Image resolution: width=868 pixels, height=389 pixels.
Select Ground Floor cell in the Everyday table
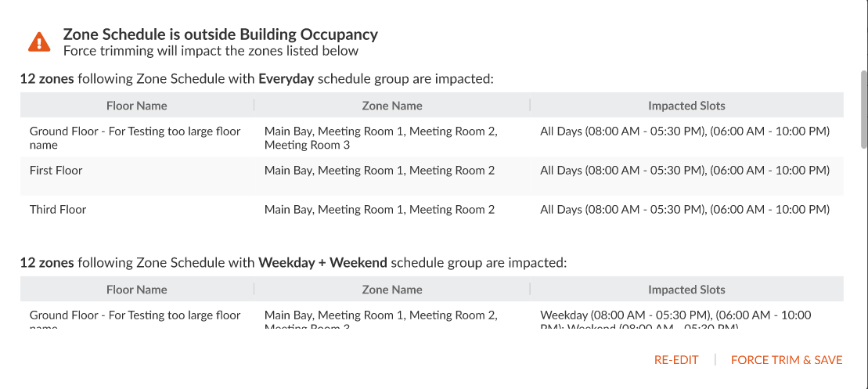click(135, 138)
